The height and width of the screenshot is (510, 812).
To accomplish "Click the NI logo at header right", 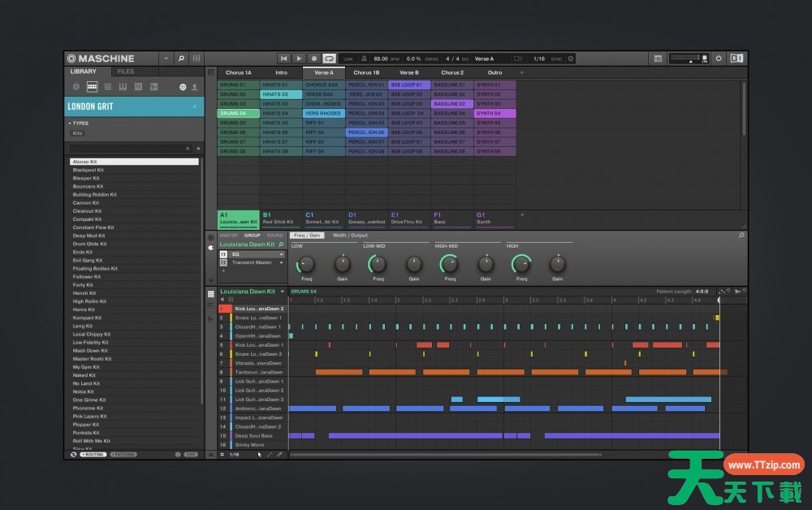I will [x=736, y=58].
